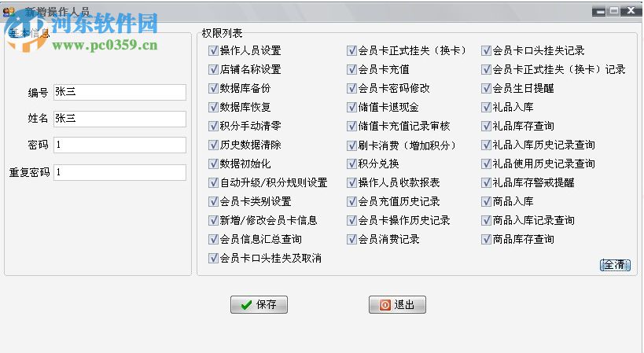644x353 pixels.
Task: Uncheck 会员卡口头挂失记录
Action: tap(486, 50)
